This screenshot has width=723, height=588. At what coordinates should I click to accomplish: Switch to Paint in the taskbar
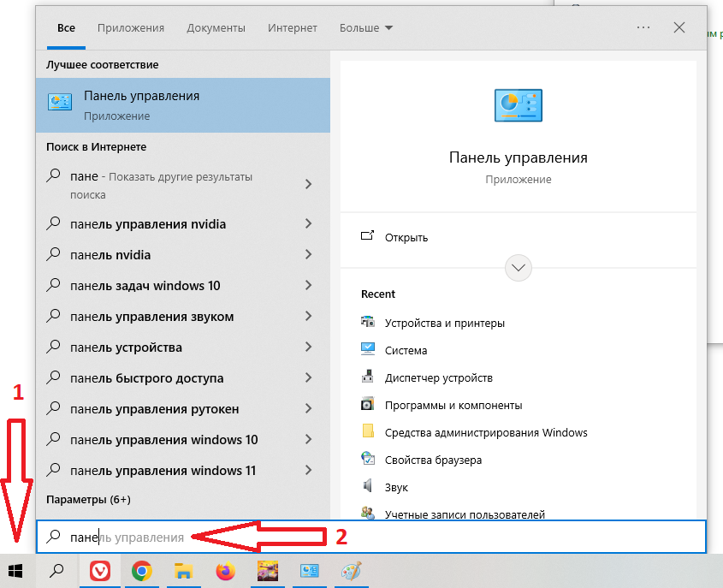click(351, 571)
